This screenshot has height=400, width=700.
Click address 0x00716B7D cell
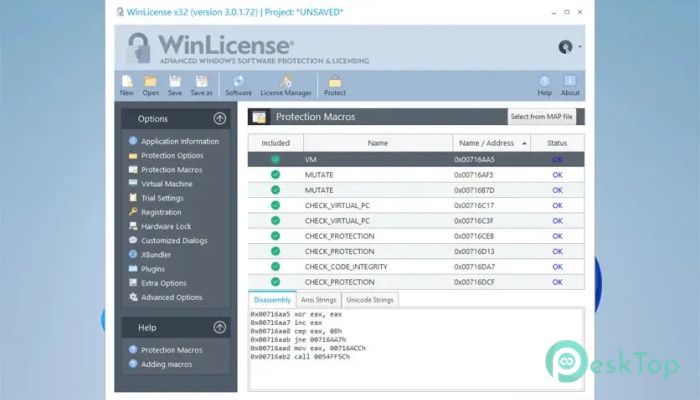coord(474,190)
